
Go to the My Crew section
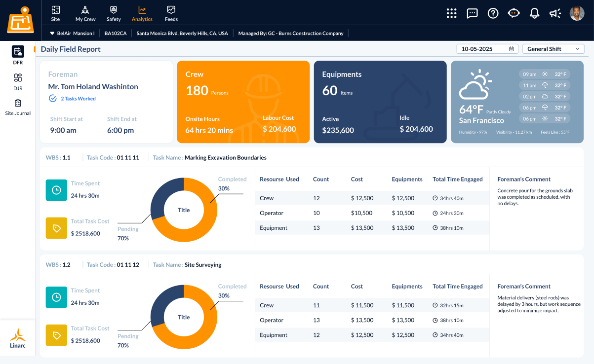point(85,13)
